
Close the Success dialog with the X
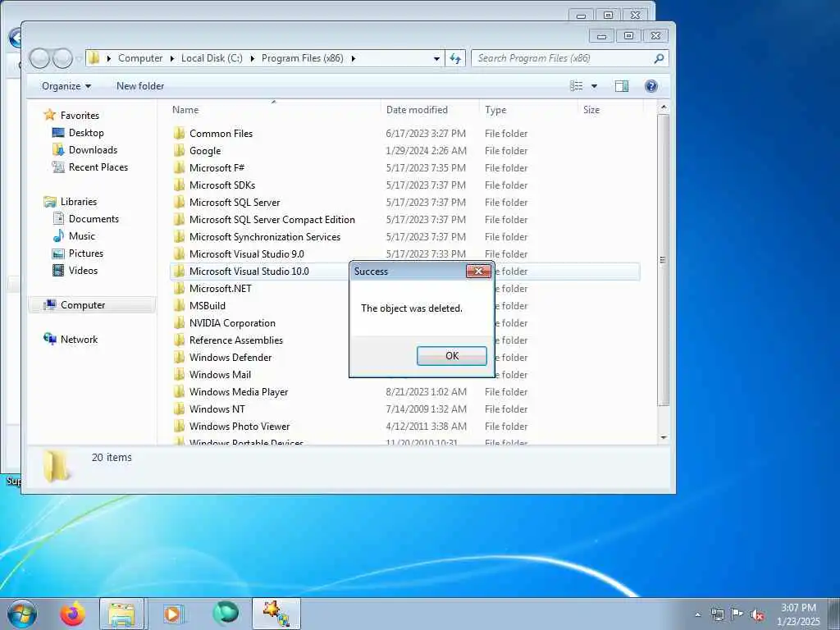tap(478, 271)
